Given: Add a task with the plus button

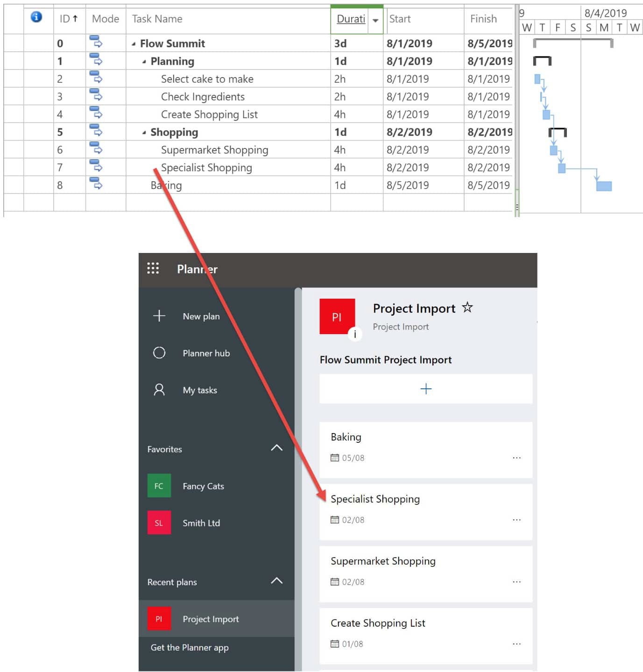Looking at the screenshot, I should click(x=426, y=389).
